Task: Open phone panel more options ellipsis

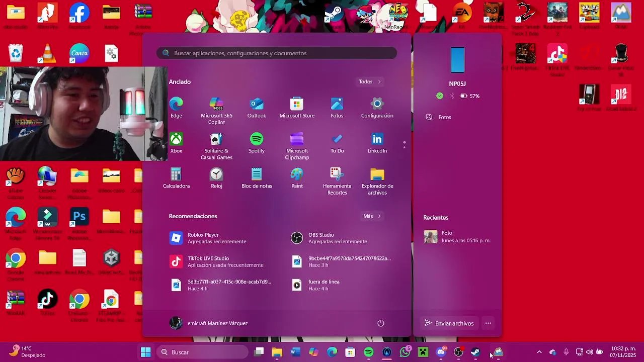Action: click(488, 323)
